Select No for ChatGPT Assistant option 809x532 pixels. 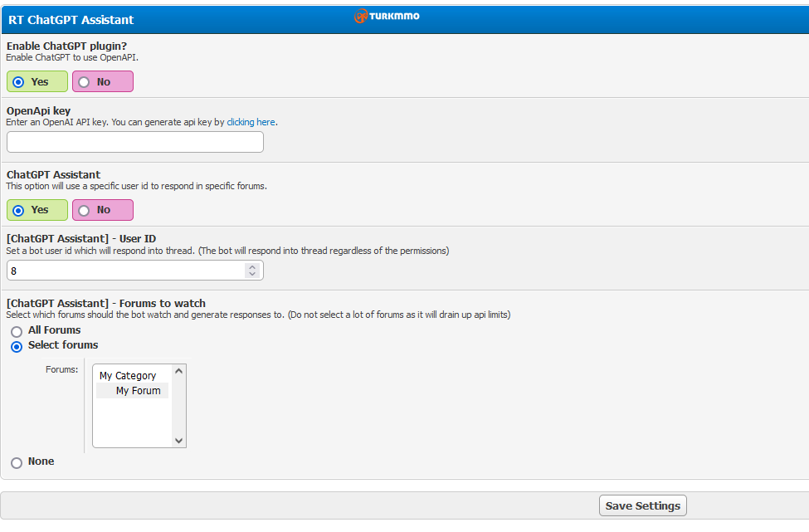pyautogui.click(x=103, y=210)
